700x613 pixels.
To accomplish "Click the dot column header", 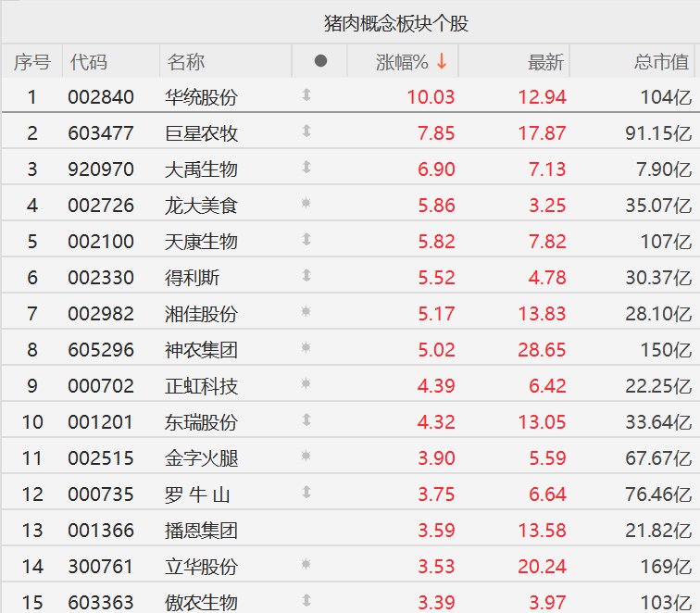I will pyautogui.click(x=320, y=61).
